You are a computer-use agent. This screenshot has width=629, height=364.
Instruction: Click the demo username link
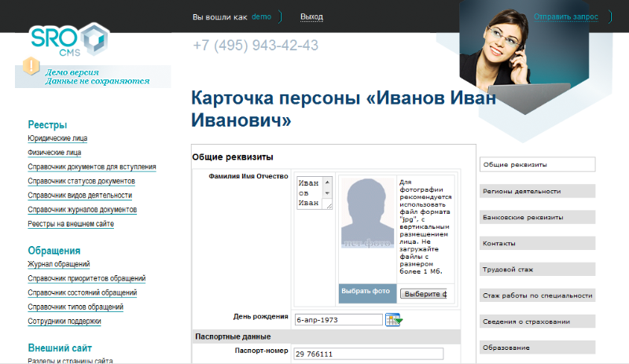[x=262, y=17]
